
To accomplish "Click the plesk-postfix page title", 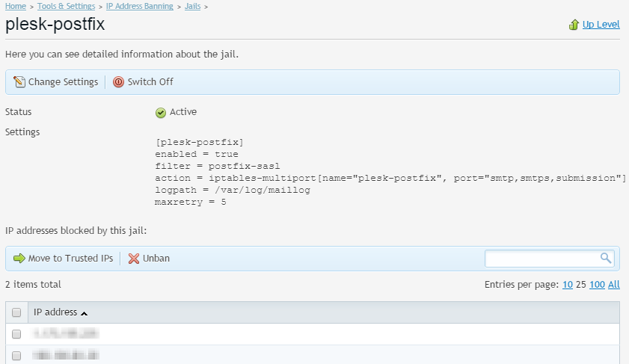I will coord(55,24).
